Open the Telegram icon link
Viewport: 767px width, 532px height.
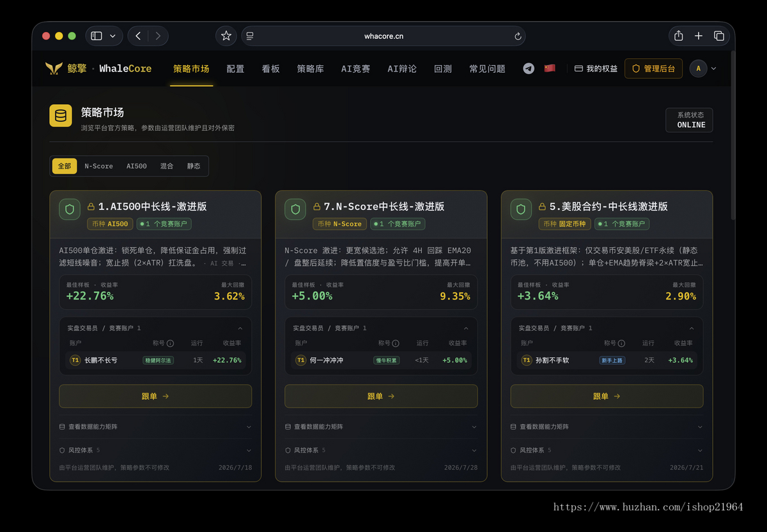pos(529,68)
